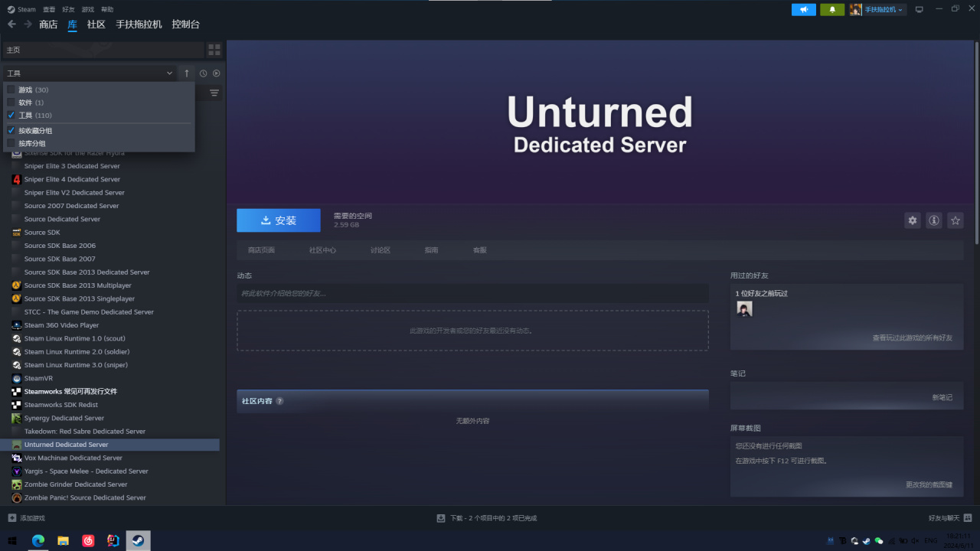Click the blue 安装 install button
980x551 pixels.
point(279,220)
